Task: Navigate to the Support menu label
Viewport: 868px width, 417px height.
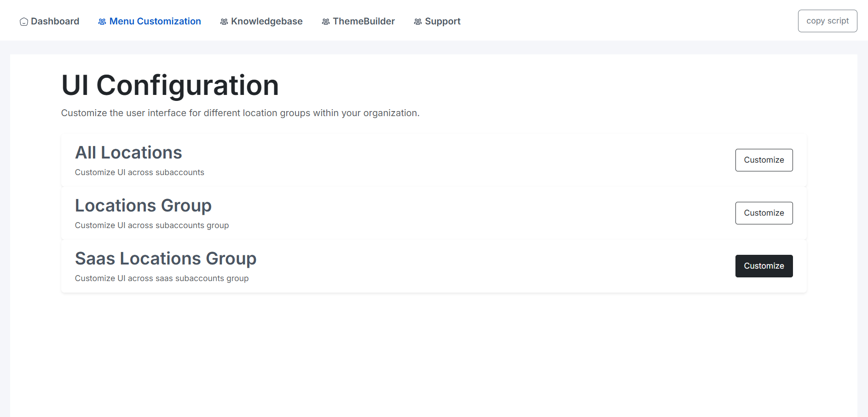Action: point(442,21)
